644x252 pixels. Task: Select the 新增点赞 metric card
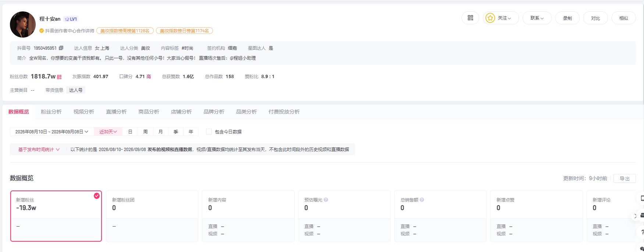tap(536, 216)
